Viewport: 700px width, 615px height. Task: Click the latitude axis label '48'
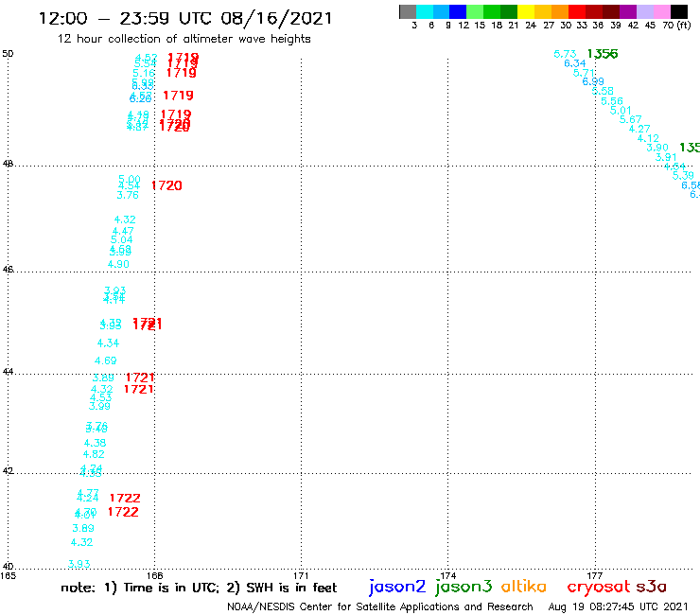tap(8, 164)
